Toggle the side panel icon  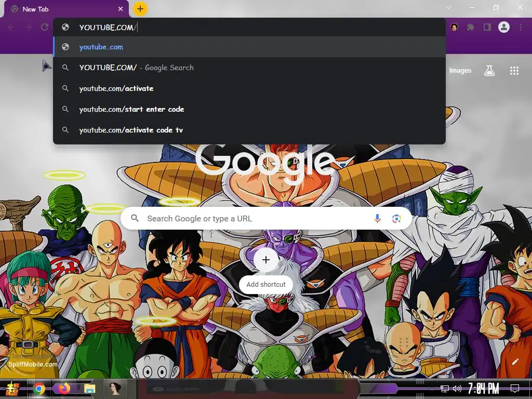(x=487, y=27)
